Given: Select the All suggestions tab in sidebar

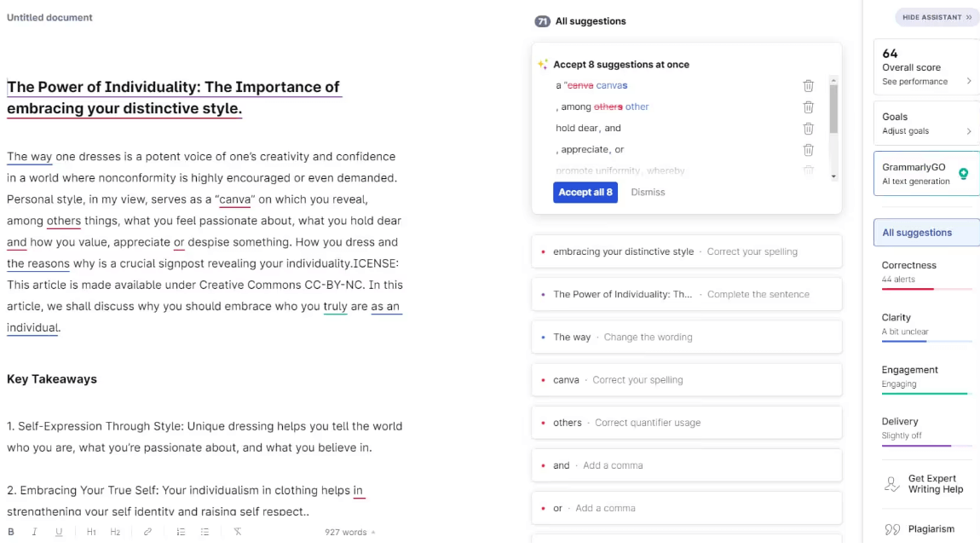Looking at the screenshot, I should pos(926,233).
